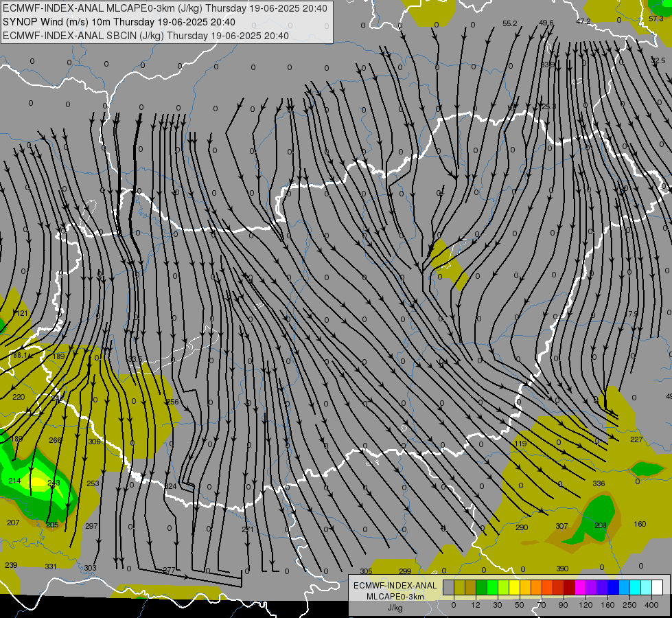Click the map value 305

click(x=366, y=572)
